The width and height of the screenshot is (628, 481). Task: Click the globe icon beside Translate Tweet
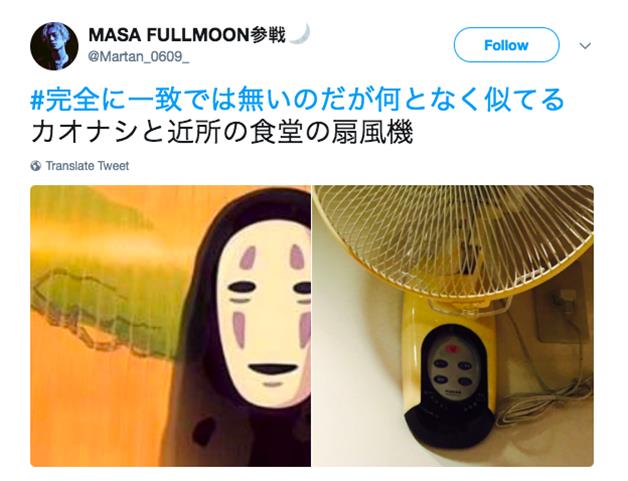[x=36, y=166]
